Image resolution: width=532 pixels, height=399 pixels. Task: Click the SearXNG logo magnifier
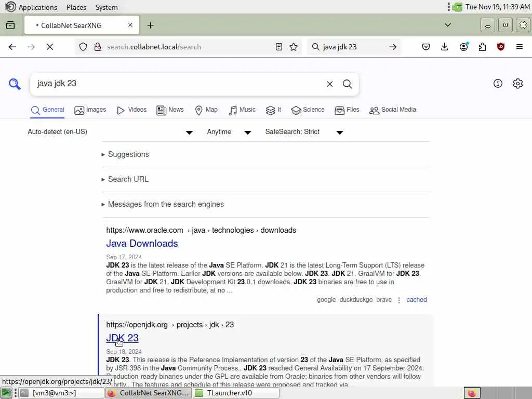point(15,84)
